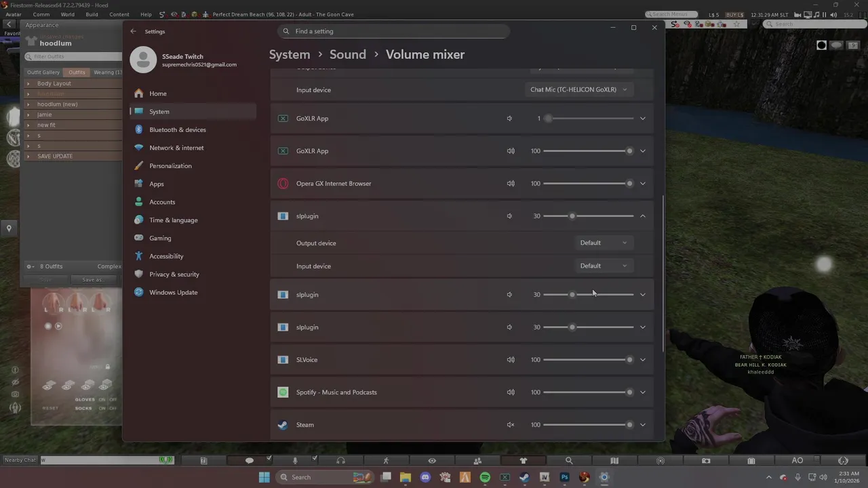Click the Filter Outfits search field

point(73,57)
